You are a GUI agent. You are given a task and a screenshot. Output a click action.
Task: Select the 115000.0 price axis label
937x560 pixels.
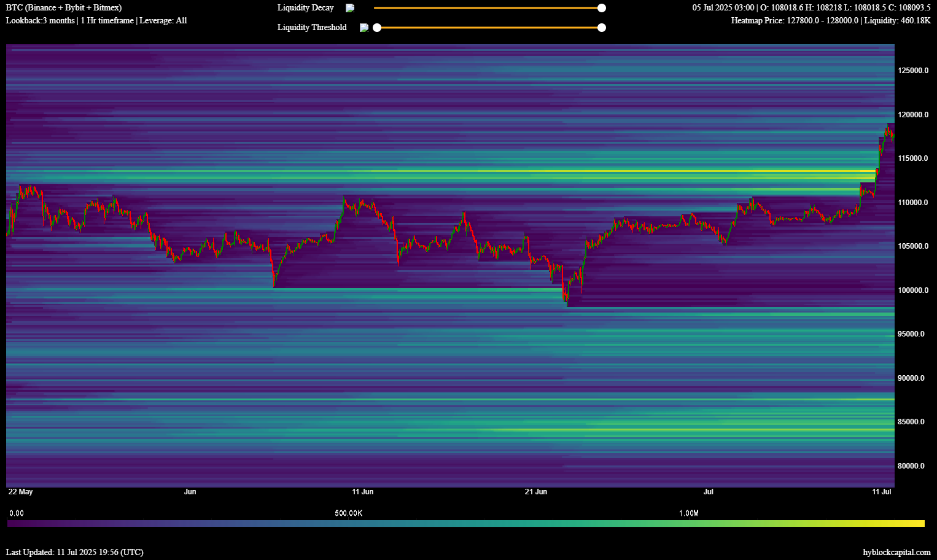pyautogui.click(x=913, y=158)
